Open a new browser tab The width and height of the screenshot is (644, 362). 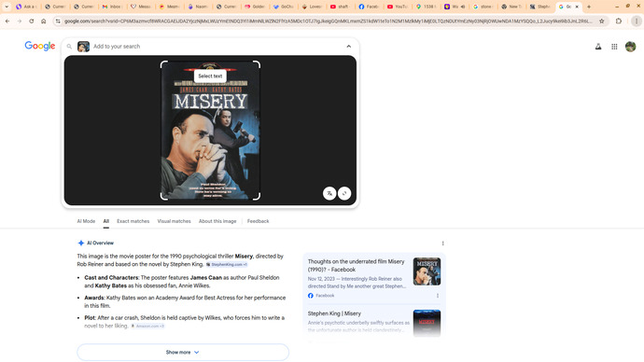point(589,7)
